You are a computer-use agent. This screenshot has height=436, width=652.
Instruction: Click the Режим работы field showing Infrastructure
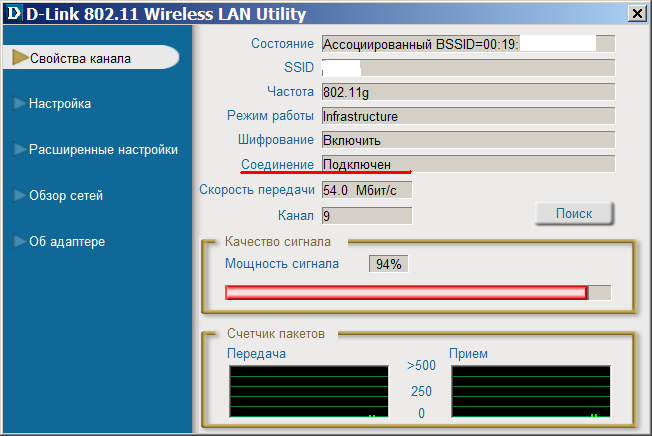click(x=468, y=116)
